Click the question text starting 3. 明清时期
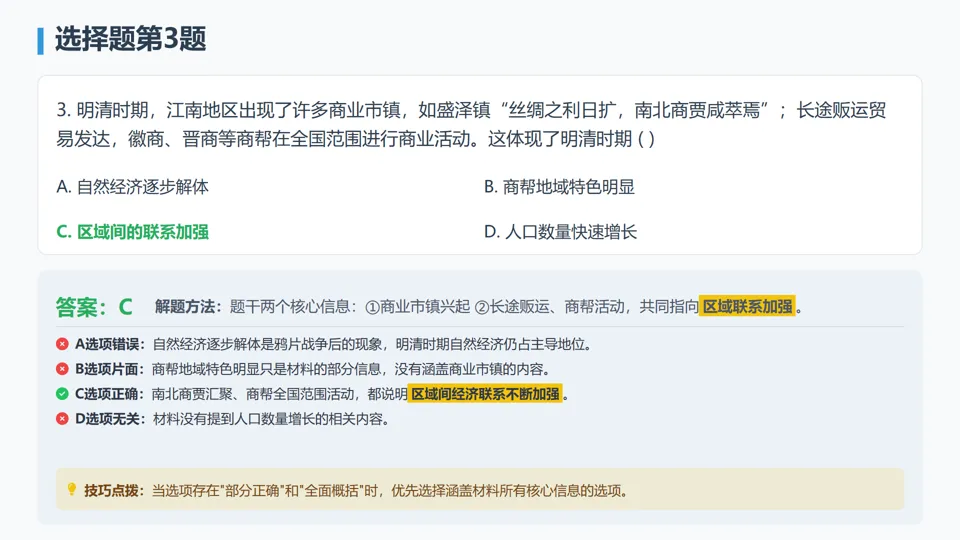The height and width of the screenshot is (540, 960). [x=471, y=124]
